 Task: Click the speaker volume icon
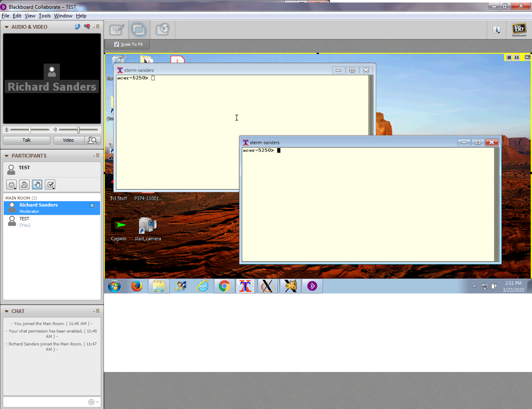pyautogui.click(x=55, y=130)
